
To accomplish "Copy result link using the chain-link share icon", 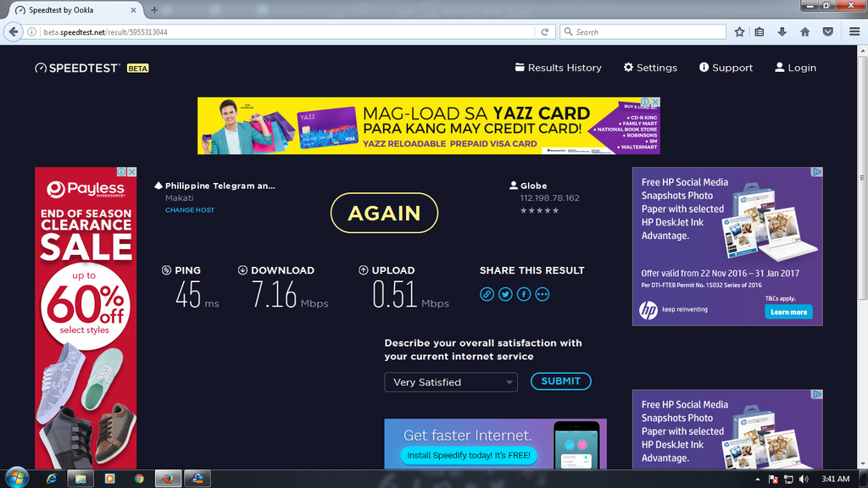I will tap(487, 294).
